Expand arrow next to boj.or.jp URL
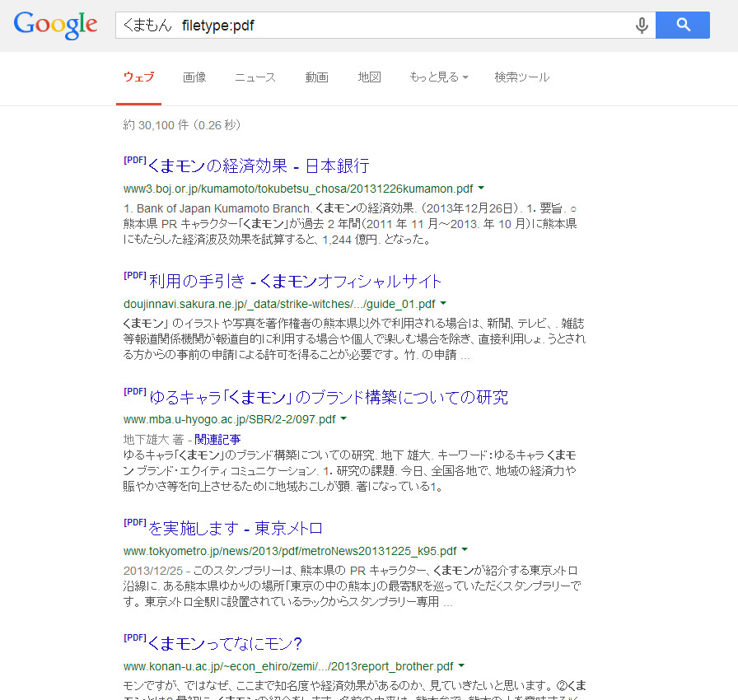The width and height of the screenshot is (738, 700). pos(481,188)
